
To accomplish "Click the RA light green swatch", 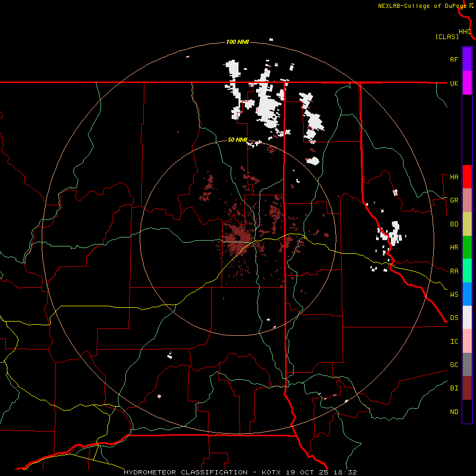I will pyautogui.click(x=467, y=270).
